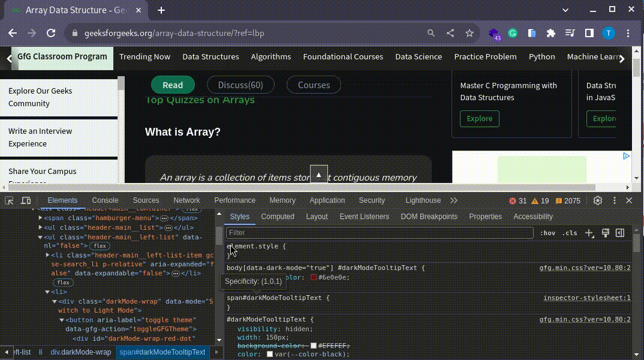Click the scroll-to-top arrow button
This screenshot has height=360, width=644.
(x=318, y=175)
